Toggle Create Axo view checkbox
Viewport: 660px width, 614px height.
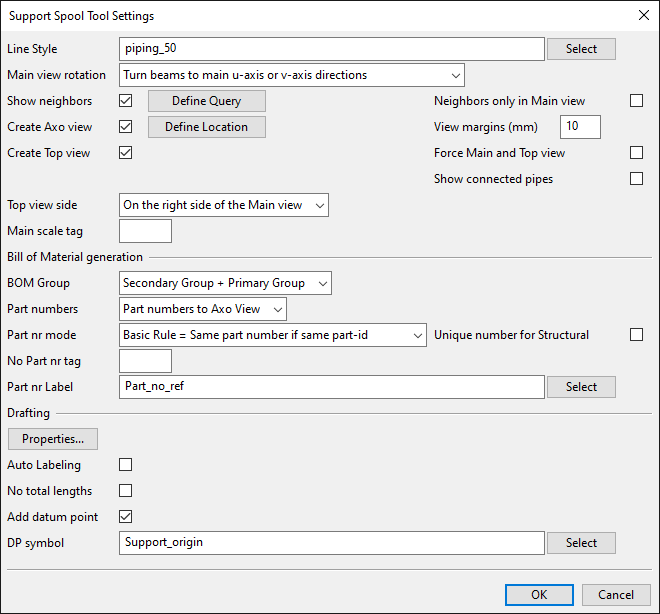pos(126,127)
